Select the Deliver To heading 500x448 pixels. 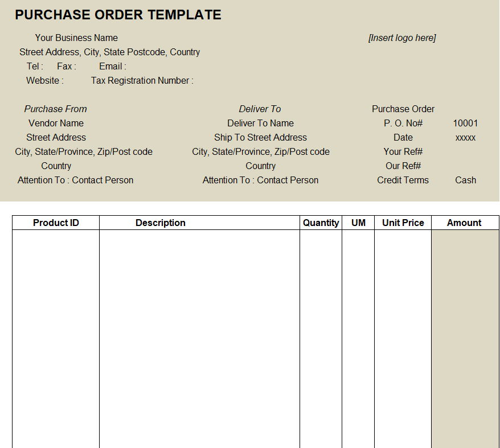[x=260, y=109]
